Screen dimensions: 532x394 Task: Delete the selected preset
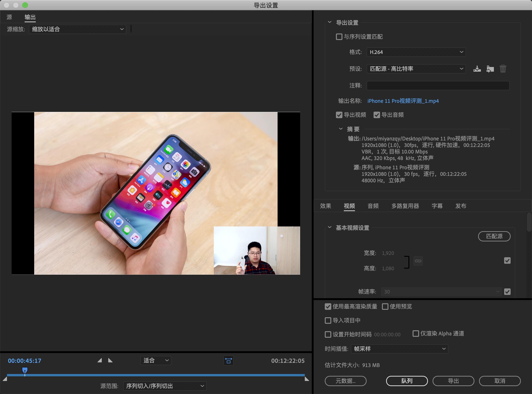503,69
